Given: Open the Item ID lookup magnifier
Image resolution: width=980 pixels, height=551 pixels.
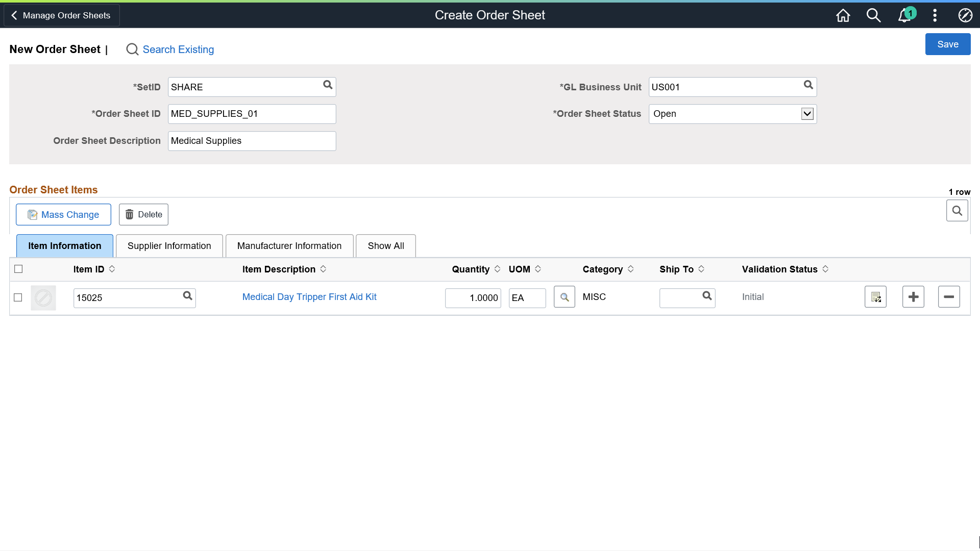Looking at the screenshot, I should [187, 296].
